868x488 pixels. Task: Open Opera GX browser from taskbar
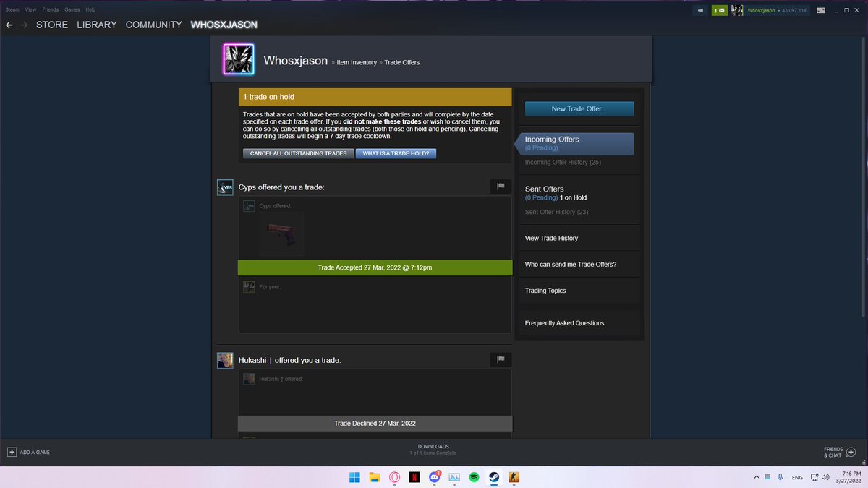[x=395, y=477]
